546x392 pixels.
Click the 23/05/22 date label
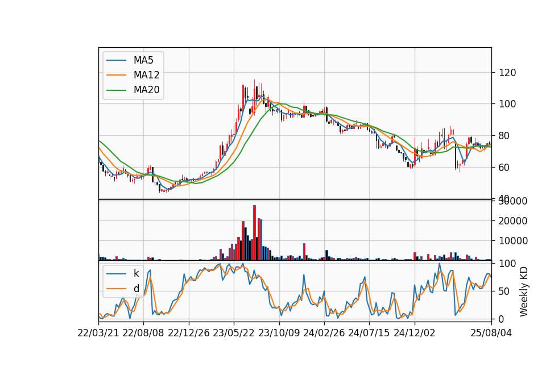click(x=234, y=333)
